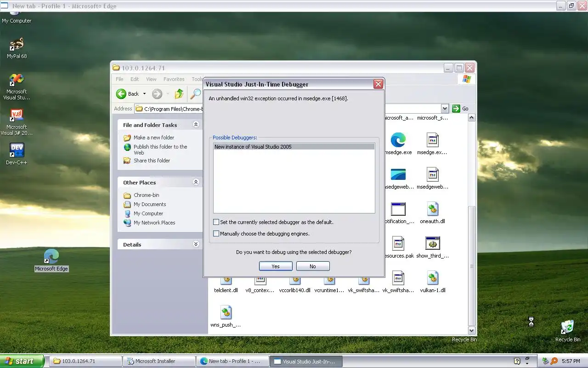Viewport: 588px width, 368px height.
Task: Click Yes to debug with selected debugger
Action: 276,266
